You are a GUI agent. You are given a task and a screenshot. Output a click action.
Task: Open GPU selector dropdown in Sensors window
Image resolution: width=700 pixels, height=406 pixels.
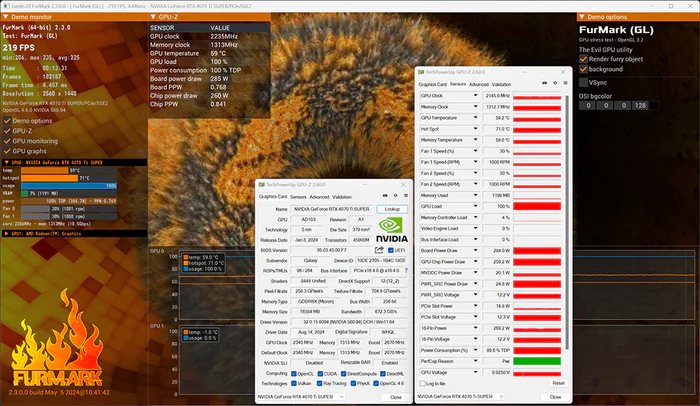pos(460,397)
